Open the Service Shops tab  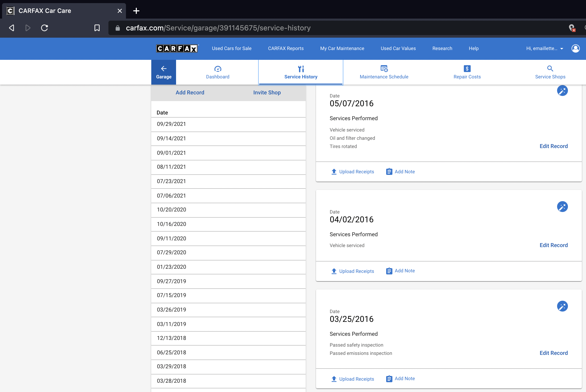tap(550, 72)
